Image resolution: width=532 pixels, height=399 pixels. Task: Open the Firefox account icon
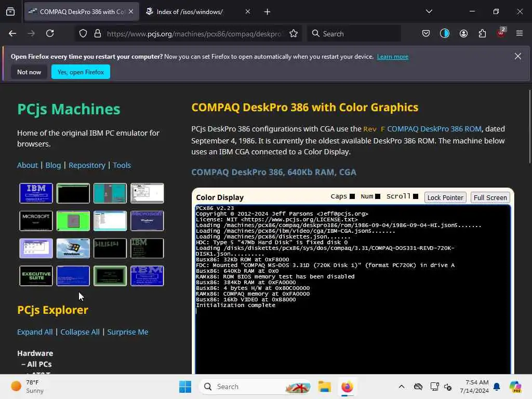pos(463,34)
